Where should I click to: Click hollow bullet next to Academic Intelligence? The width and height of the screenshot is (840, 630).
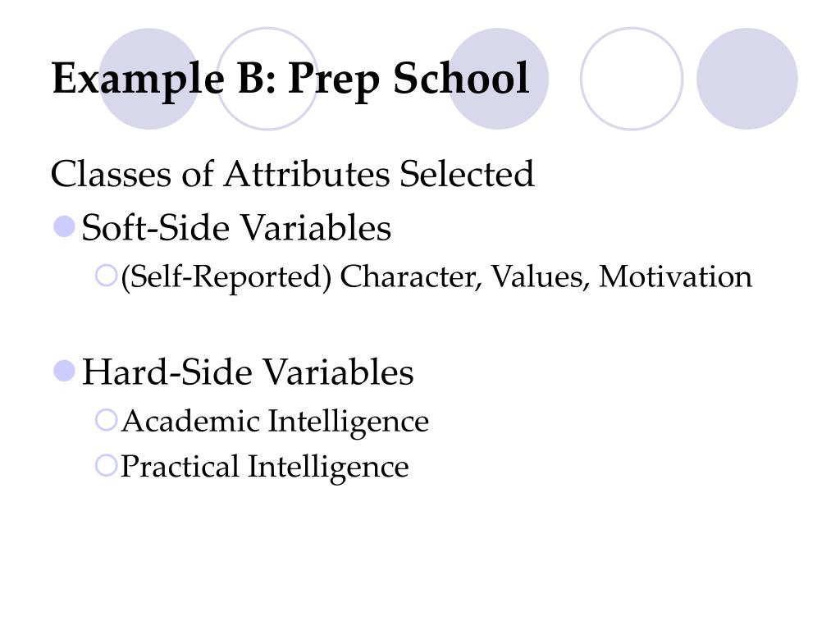(x=106, y=420)
